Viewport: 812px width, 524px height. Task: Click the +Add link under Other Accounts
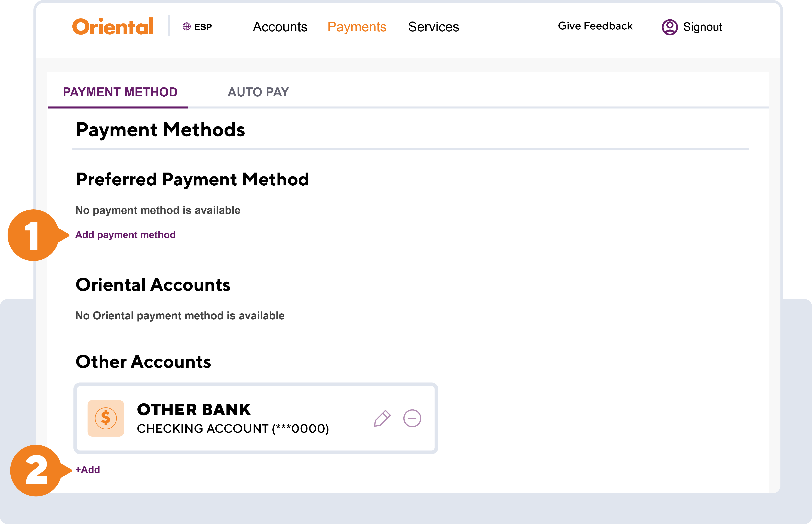point(87,470)
